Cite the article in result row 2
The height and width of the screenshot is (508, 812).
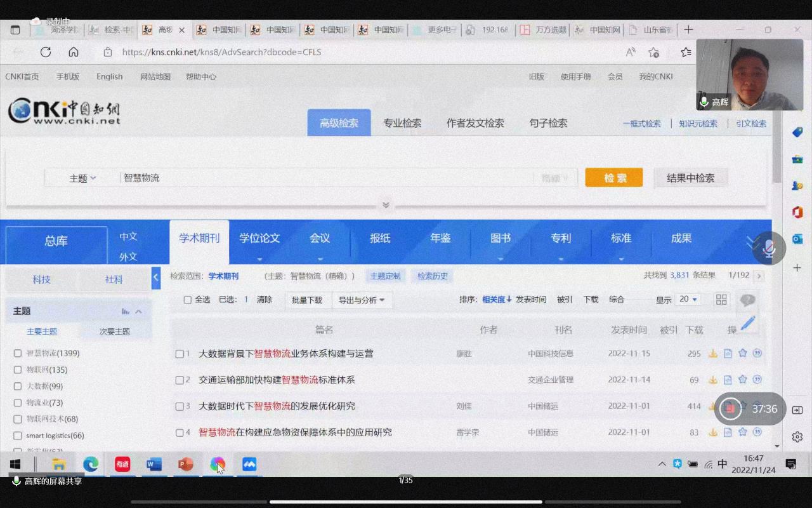click(x=757, y=380)
